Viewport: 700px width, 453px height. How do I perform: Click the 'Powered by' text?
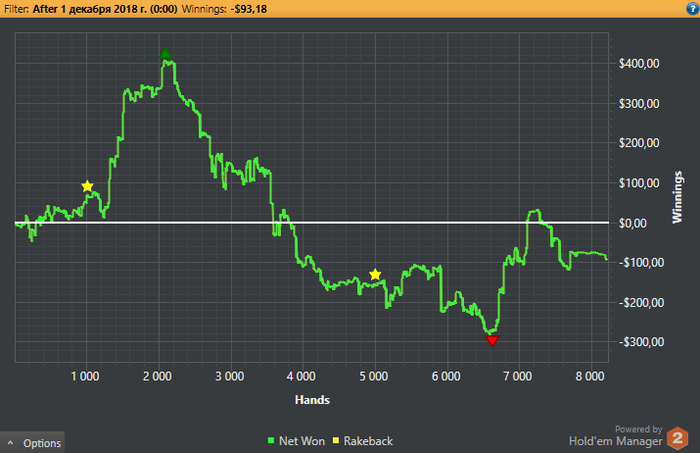638,429
